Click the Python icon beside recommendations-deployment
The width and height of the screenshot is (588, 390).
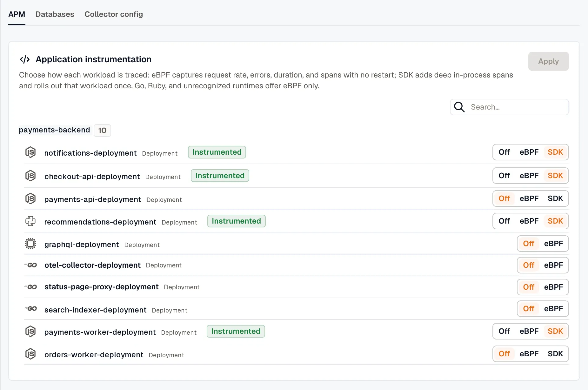coord(30,221)
